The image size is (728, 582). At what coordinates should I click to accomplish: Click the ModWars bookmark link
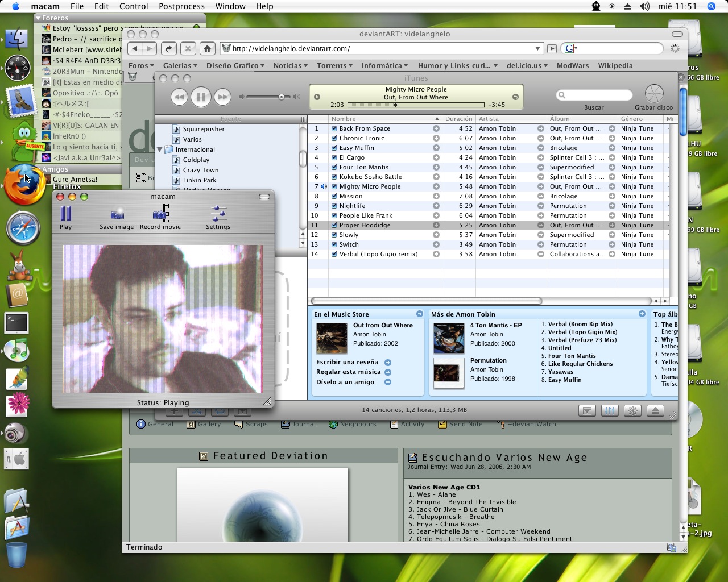click(573, 66)
